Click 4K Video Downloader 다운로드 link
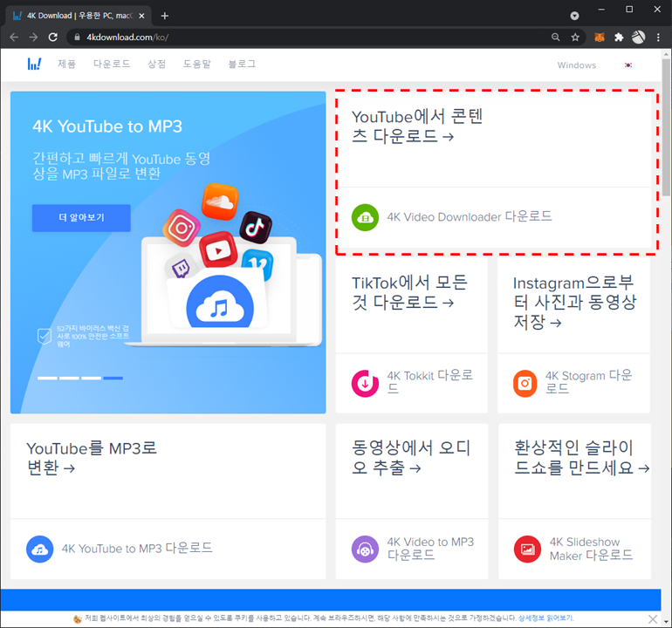The width and height of the screenshot is (672, 628). click(x=470, y=217)
